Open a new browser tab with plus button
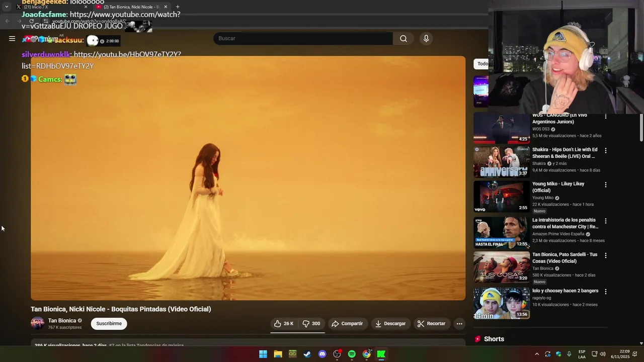644x362 pixels. 178,7
